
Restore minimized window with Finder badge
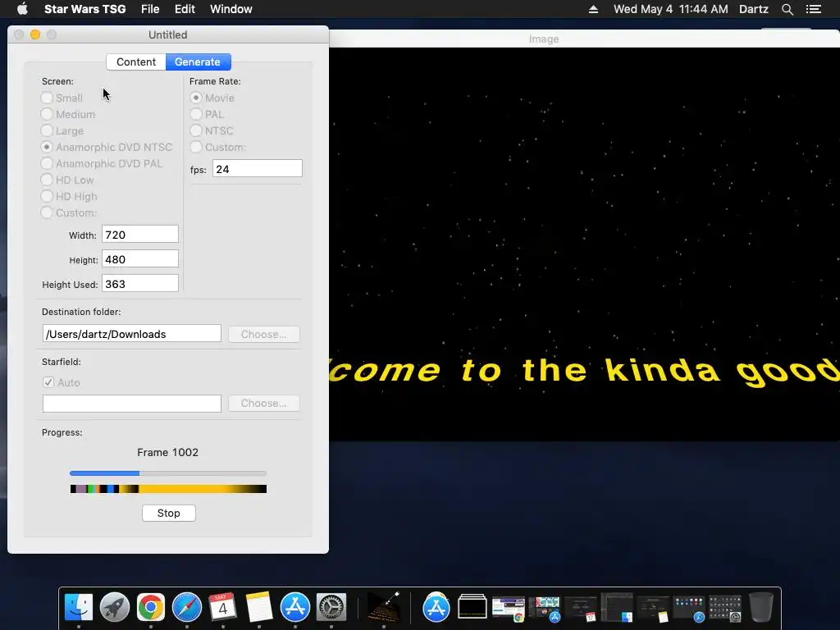click(617, 608)
